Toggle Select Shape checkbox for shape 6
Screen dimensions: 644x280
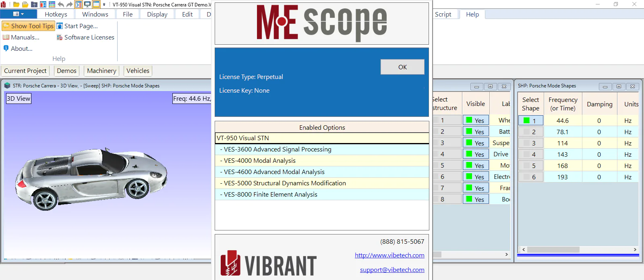pos(530,177)
